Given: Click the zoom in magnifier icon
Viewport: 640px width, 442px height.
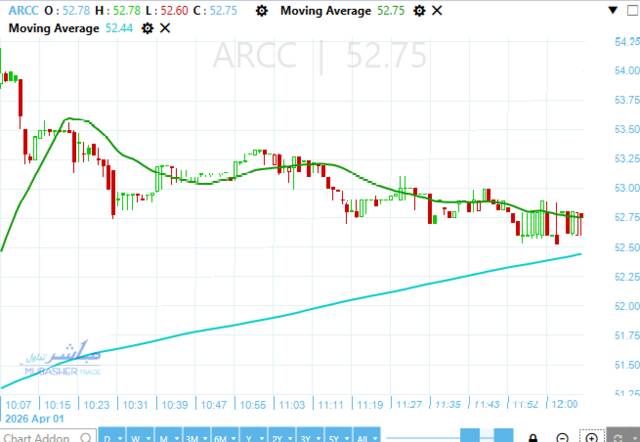Looking at the screenshot, I should [x=593, y=437].
